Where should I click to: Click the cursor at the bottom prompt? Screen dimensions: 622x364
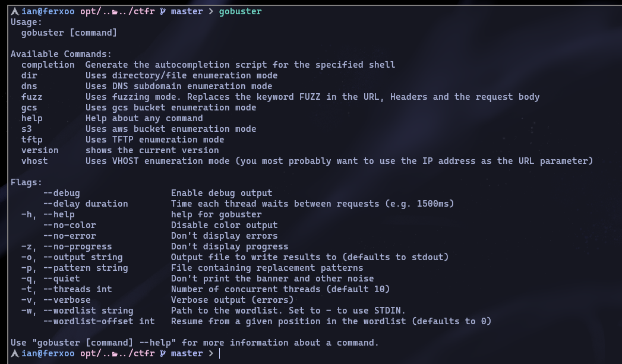(x=219, y=353)
